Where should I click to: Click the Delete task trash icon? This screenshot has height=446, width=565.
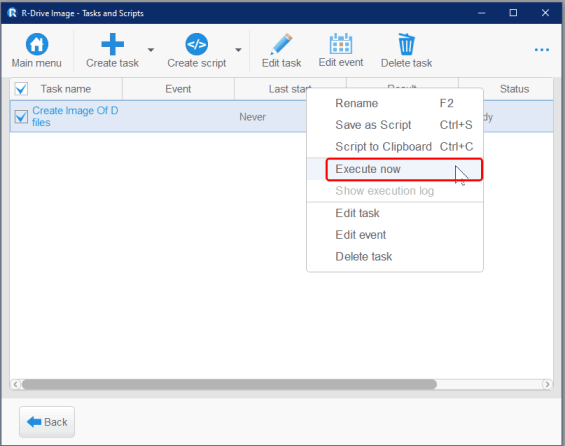[406, 44]
